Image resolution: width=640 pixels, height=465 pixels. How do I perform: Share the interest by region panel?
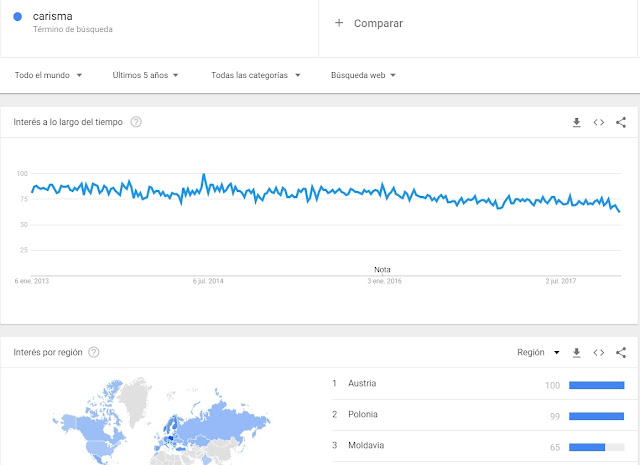[621, 352]
